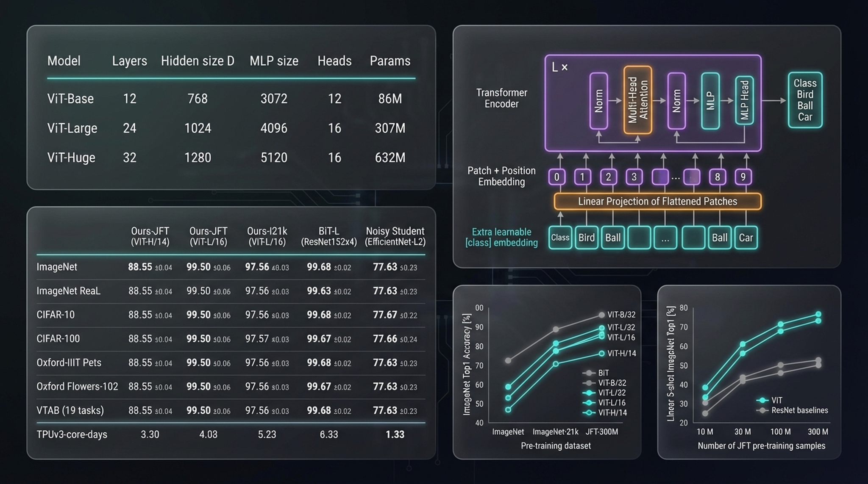
Task: Select the 'Noisy Student (EfficientNet-L2)' column header
Action: coord(395,236)
